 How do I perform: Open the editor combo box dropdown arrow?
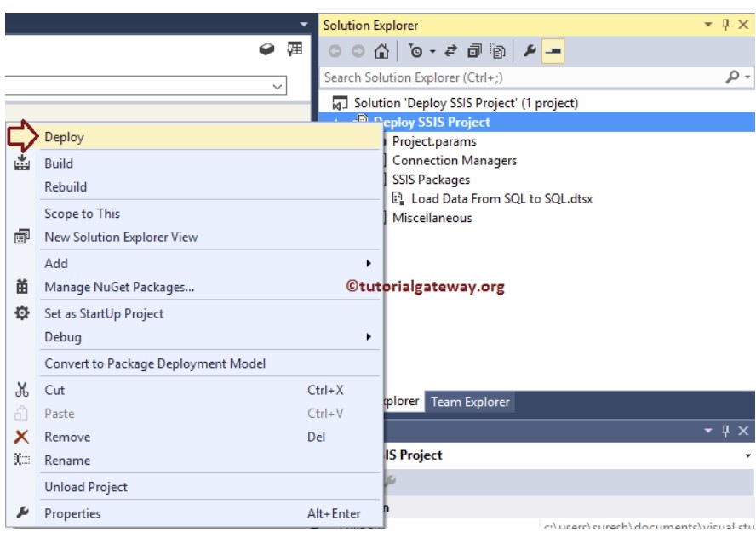tap(278, 87)
